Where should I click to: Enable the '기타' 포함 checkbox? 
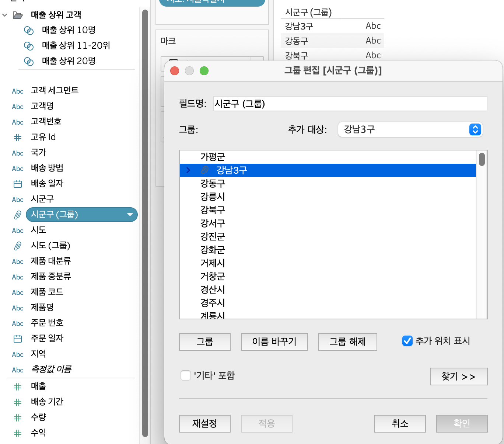click(x=186, y=375)
